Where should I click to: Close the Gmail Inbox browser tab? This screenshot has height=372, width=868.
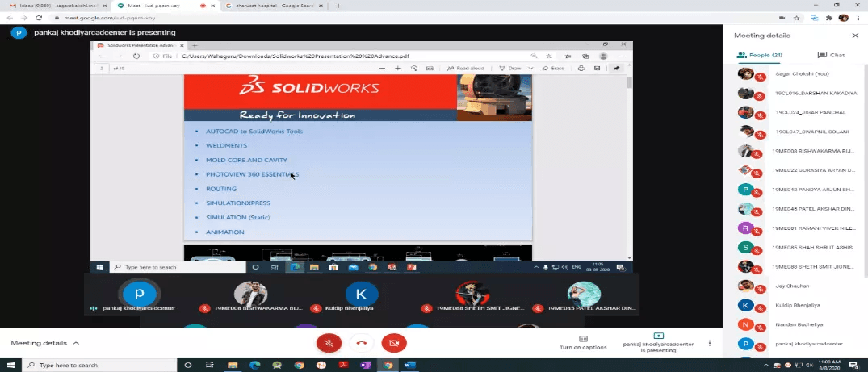point(103,6)
